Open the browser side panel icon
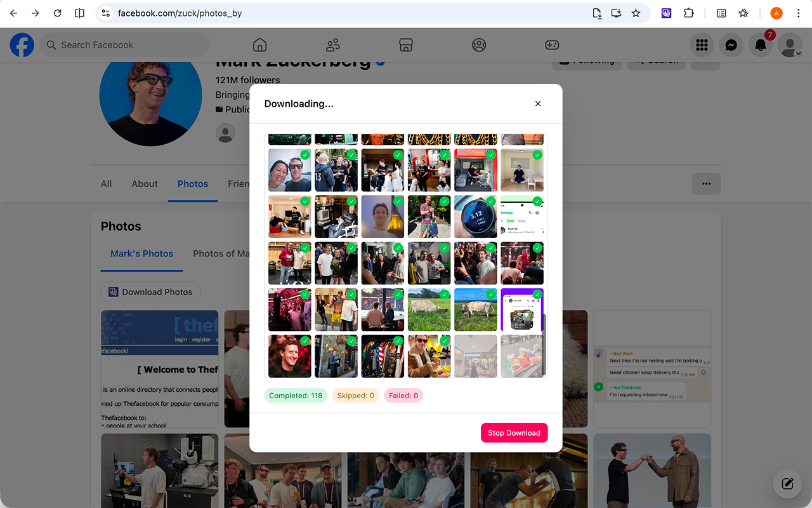The width and height of the screenshot is (812, 508). click(79, 13)
